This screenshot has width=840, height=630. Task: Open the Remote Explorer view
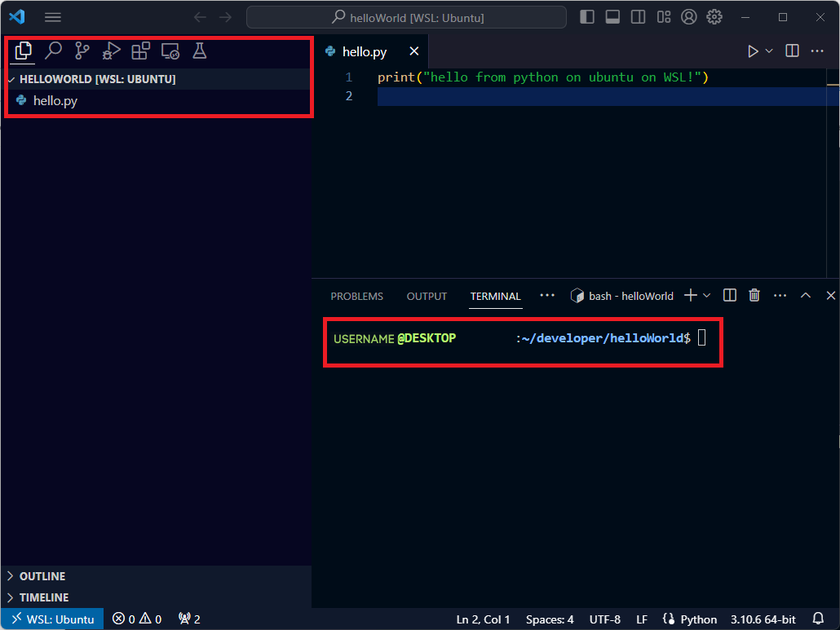169,51
